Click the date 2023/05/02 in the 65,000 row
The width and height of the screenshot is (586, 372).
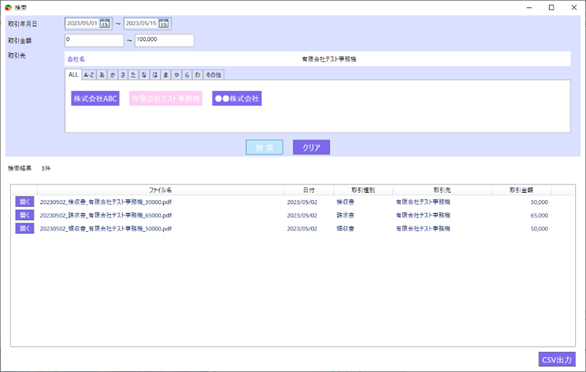pos(302,215)
